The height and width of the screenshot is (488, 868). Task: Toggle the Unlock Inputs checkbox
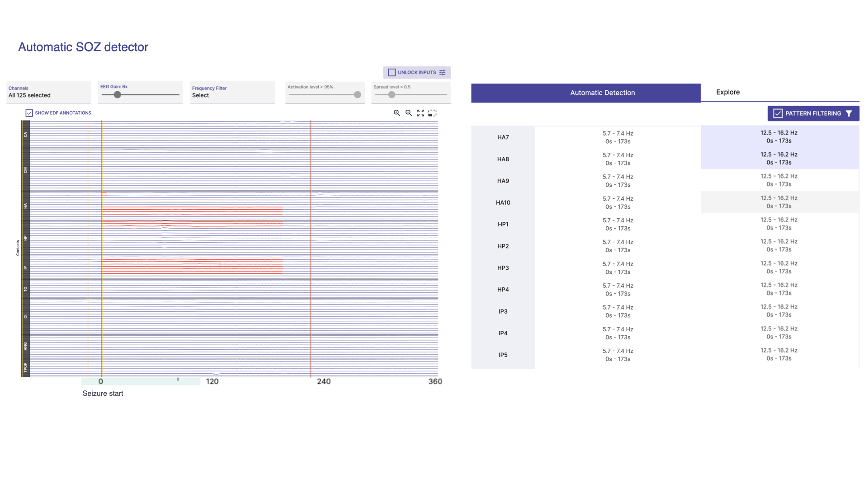[x=392, y=72]
